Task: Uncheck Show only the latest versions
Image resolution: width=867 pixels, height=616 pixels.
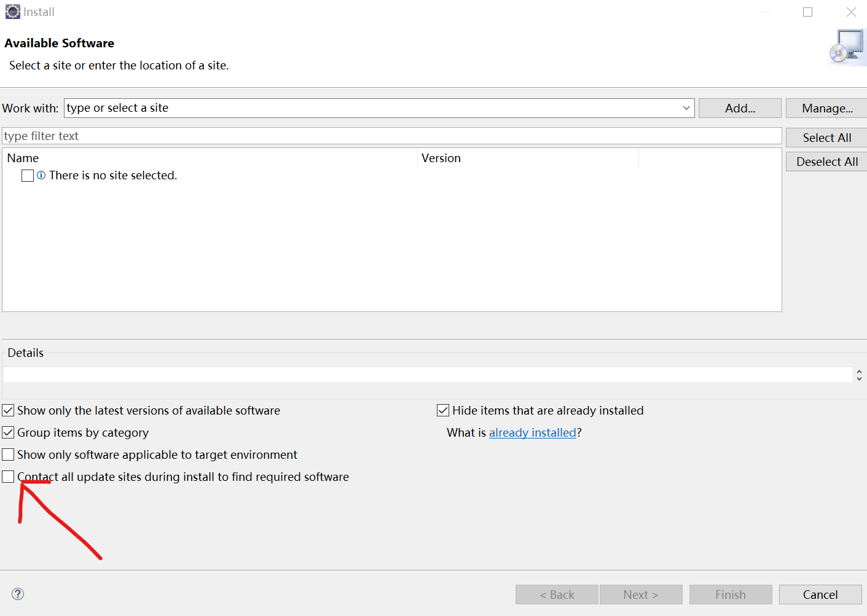Action: (x=8, y=410)
